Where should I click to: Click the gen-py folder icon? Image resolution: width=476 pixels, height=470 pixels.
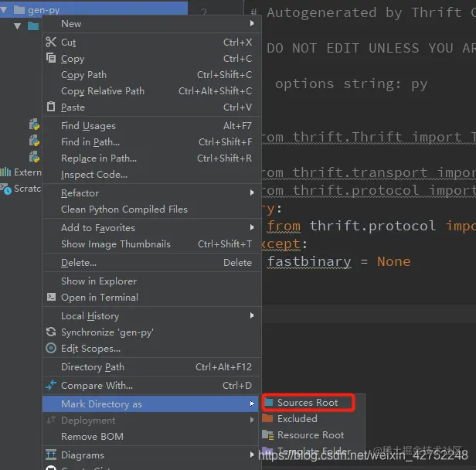19,10
